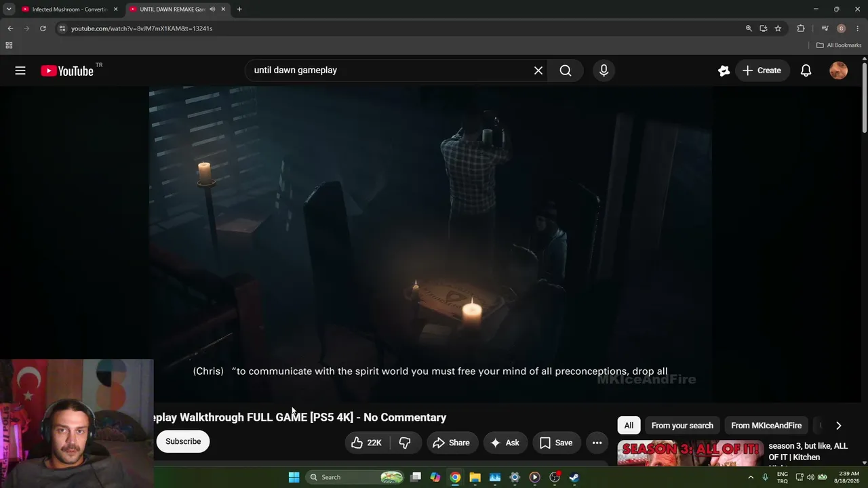Open the taskbar clock and date
This screenshot has height=488, width=868.
[848, 477]
